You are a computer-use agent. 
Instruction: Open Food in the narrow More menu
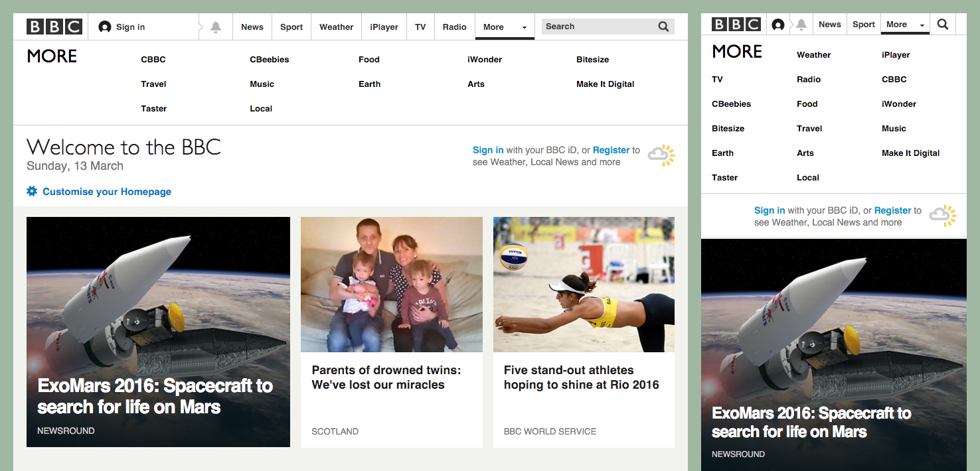click(x=807, y=104)
